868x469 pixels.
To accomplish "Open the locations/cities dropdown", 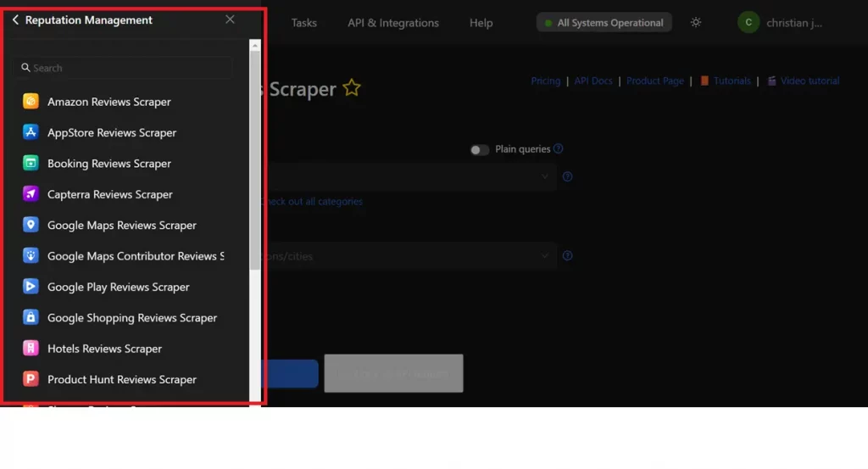I will [545, 256].
